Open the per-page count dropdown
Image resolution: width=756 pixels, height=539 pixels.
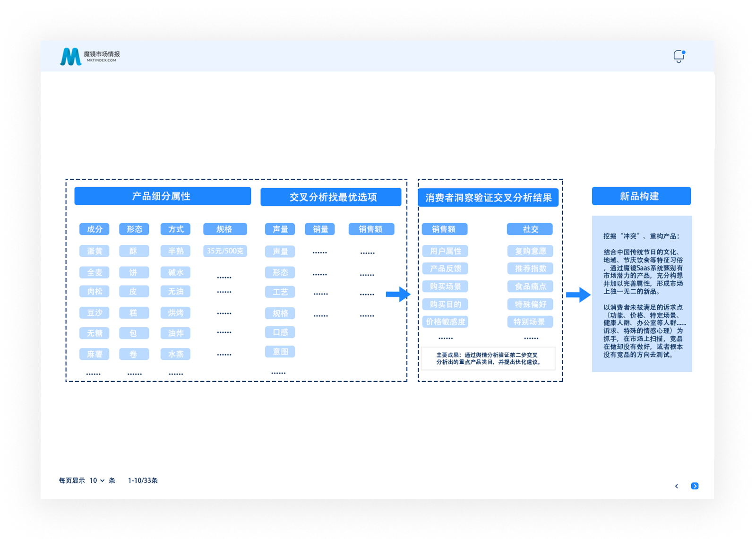pos(97,480)
